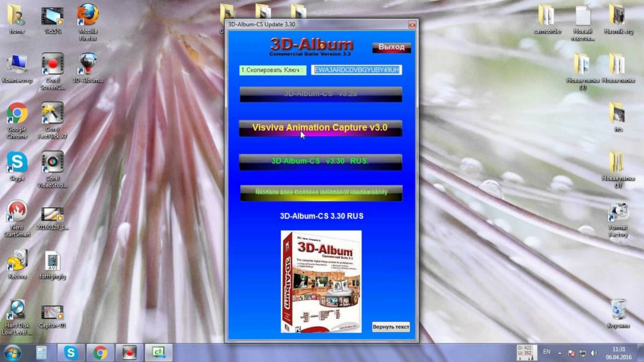Screen dimensions: 644x362
Task: Select the Format Factory desktop shortcut
Action: pos(618,219)
